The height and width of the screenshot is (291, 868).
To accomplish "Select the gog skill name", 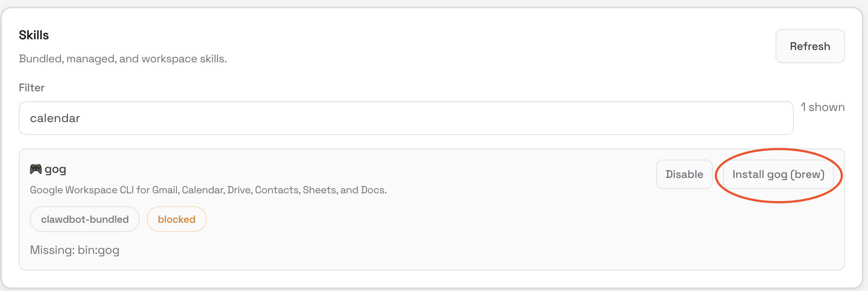I will (56, 169).
